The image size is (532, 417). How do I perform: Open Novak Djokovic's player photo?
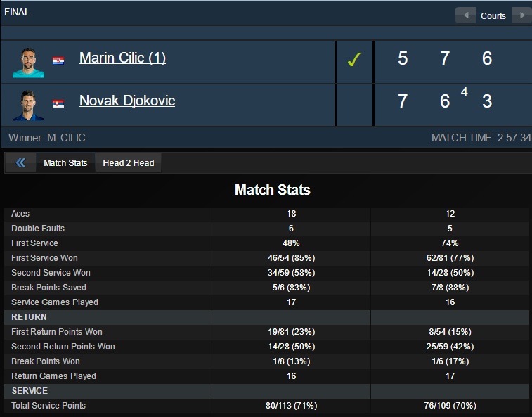click(28, 105)
